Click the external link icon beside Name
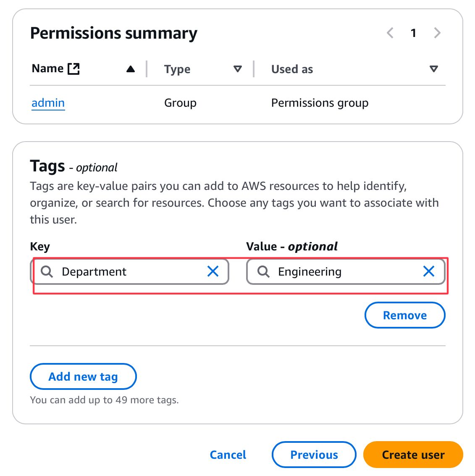The image size is (475, 476). point(73,69)
